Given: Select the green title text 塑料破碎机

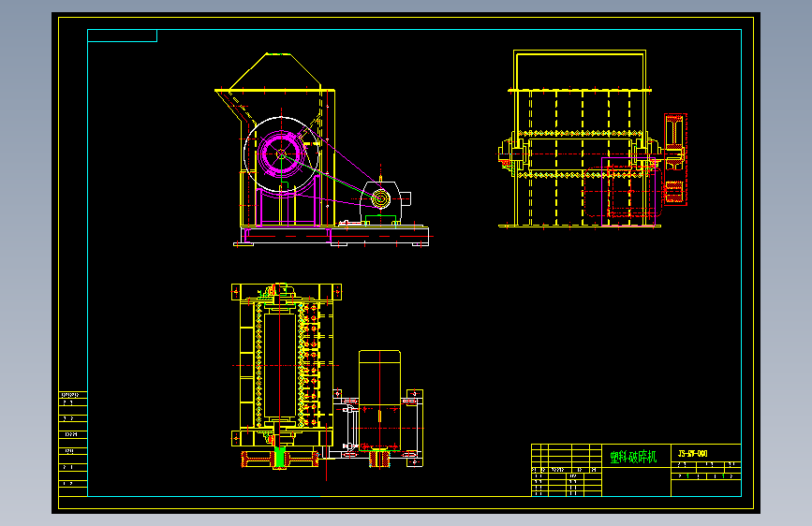Looking at the screenshot, I should point(633,457).
